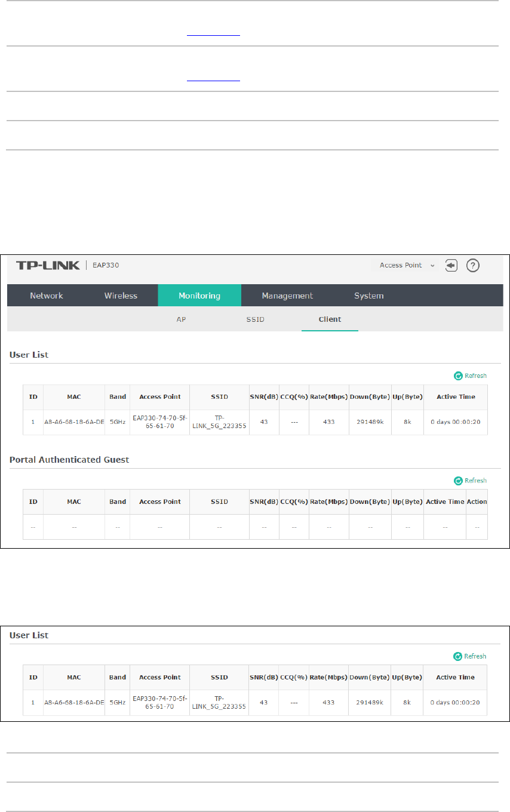Click 0 days 00:00:20 in the upper User List
This screenshot has width=510, height=812.
pyautogui.click(x=455, y=422)
